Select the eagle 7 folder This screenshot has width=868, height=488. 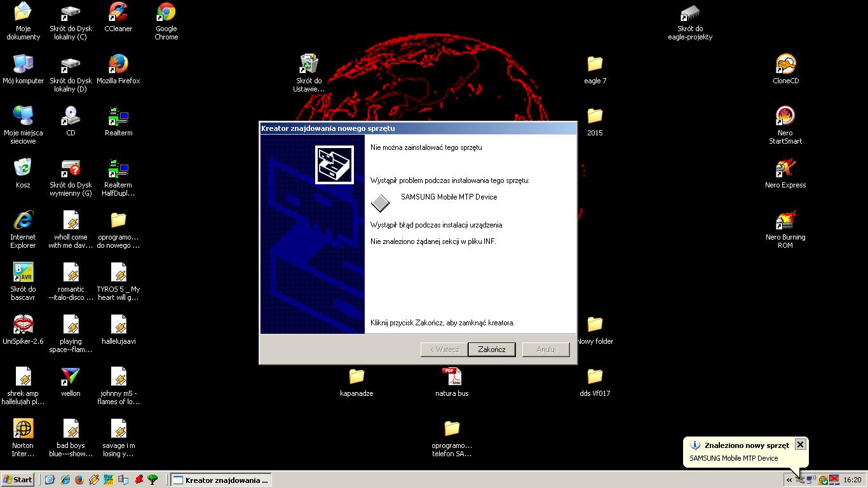click(595, 69)
